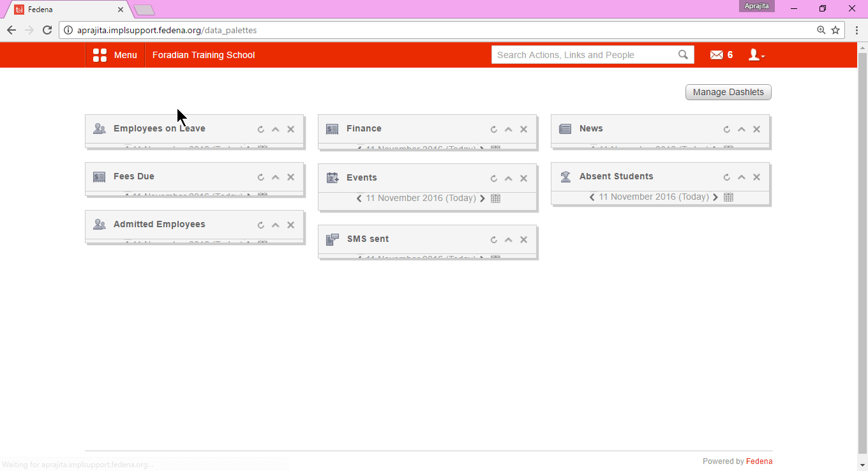
Task: Click Manage Dashlets button
Action: [728, 92]
